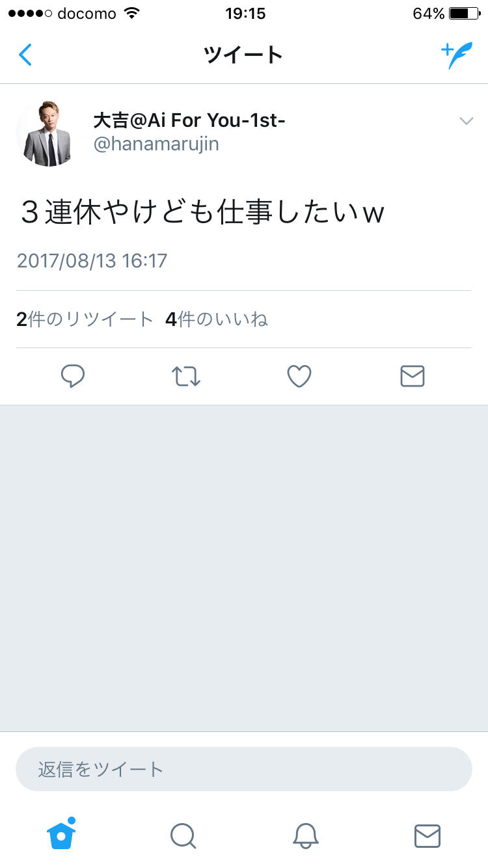Open the Notifications bell tab
The height and width of the screenshot is (868, 488).
(305, 835)
